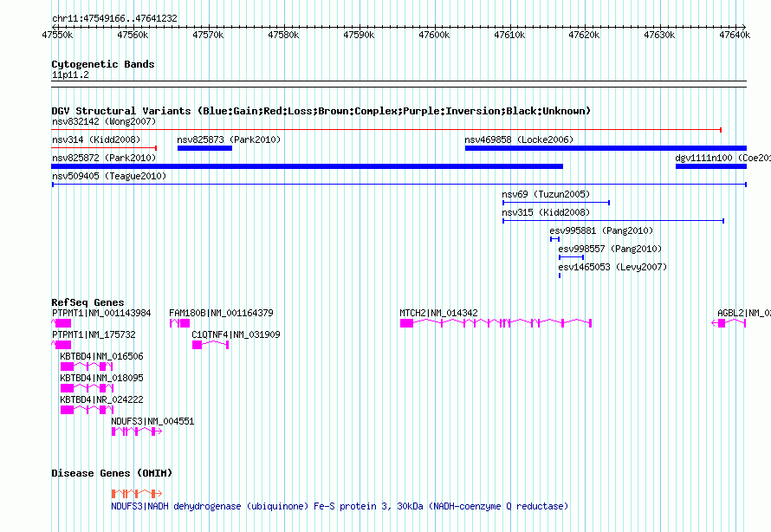The image size is (771, 532).
Task: Click the DGV Structural Variants track title
Action: tap(321, 111)
